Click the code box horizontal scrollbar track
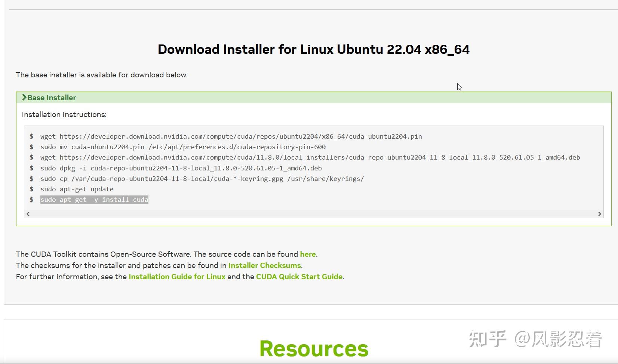 pos(314,214)
